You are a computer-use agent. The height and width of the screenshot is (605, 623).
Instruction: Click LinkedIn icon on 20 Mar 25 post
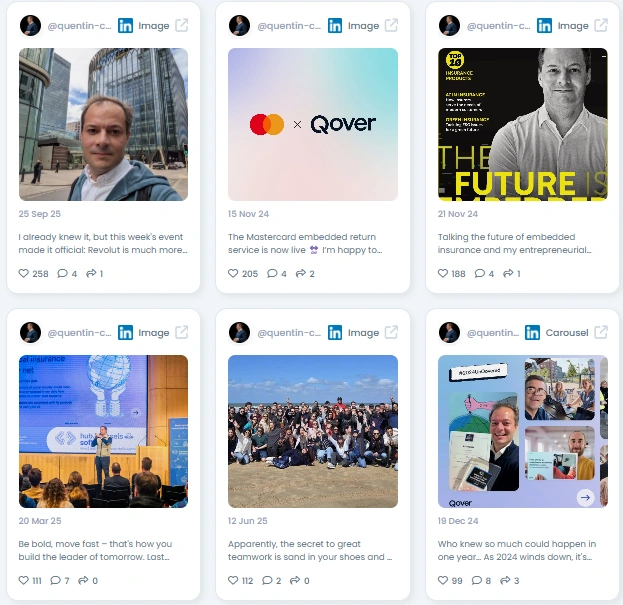(126, 332)
